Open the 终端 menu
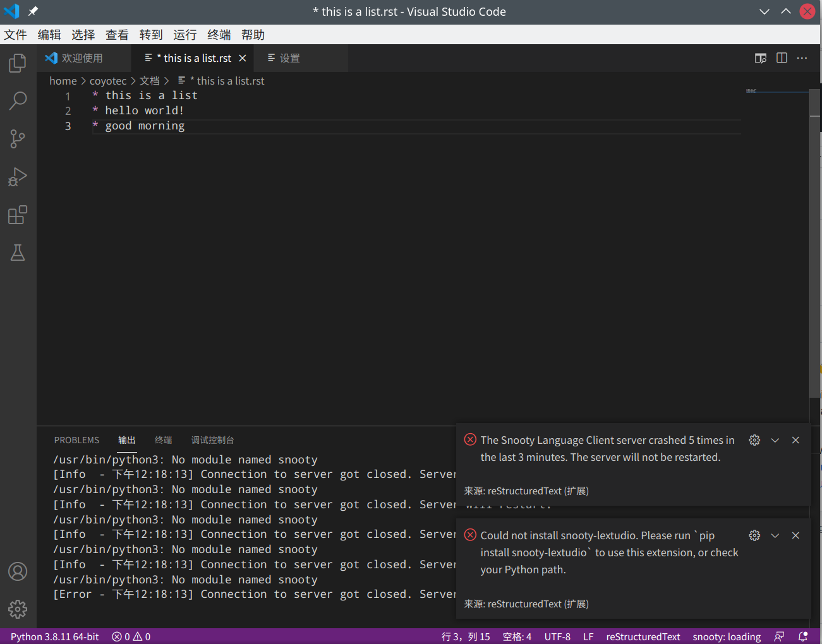 [219, 35]
